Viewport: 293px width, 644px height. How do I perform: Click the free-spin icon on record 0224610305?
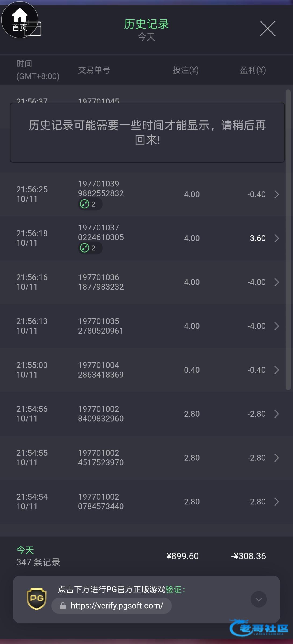[x=85, y=248]
